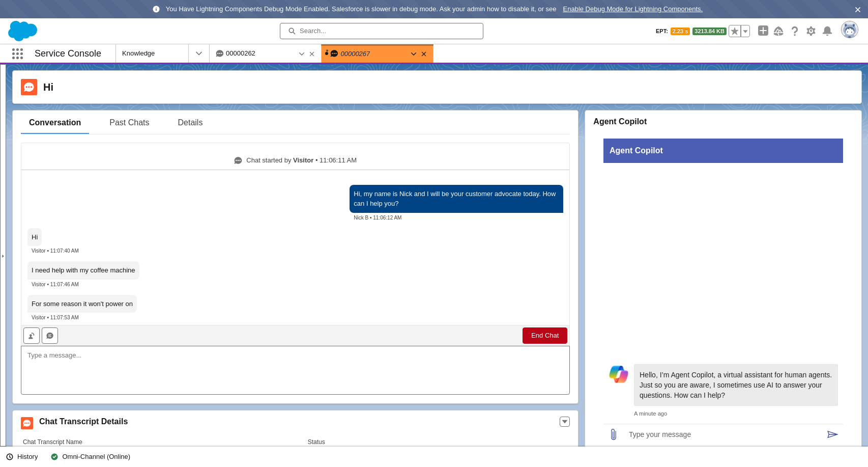
Task: Open the Knowledge tab dropdown menu
Action: pos(198,53)
